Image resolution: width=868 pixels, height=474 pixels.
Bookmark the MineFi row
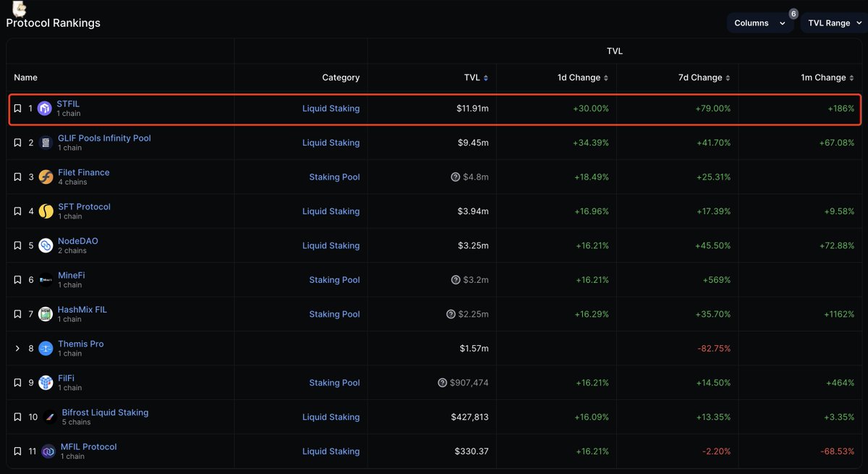click(x=18, y=280)
